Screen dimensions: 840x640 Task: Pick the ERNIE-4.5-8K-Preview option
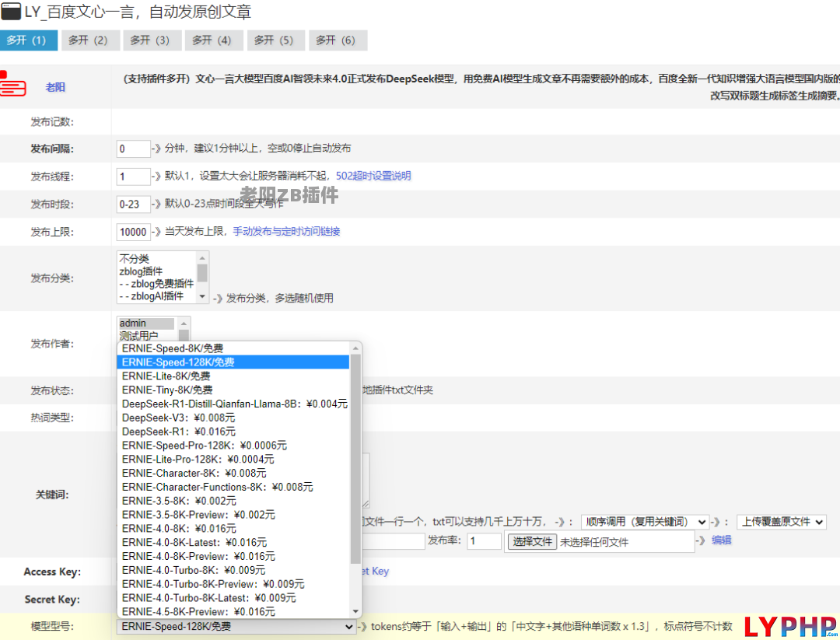pos(233,611)
